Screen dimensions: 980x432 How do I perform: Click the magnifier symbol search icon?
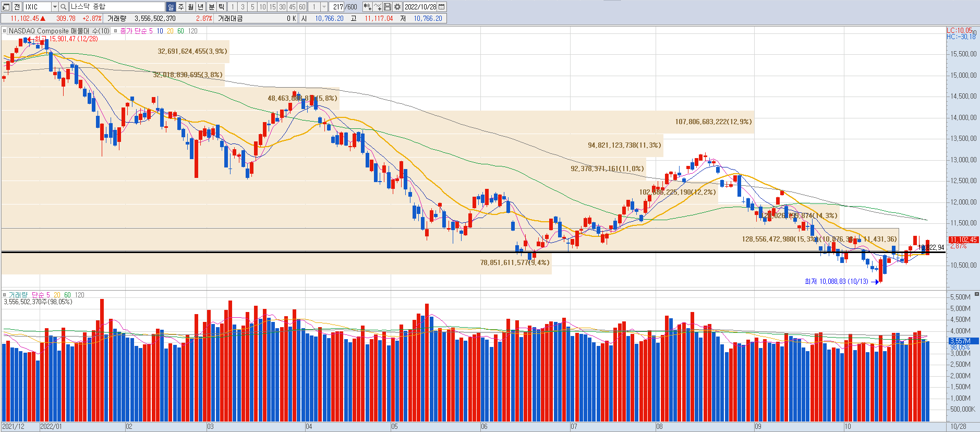[64, 7]
